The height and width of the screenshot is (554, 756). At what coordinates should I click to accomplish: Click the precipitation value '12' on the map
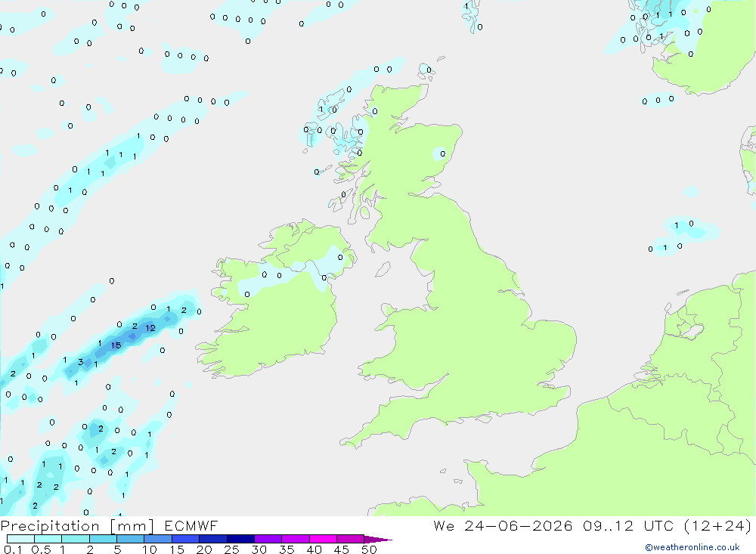coord(150,328)
